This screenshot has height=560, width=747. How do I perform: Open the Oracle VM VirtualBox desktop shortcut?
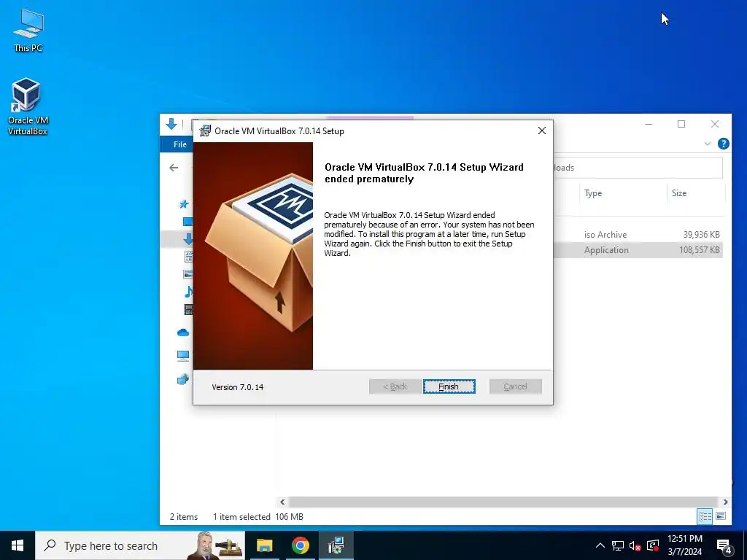(x=27, y=106)
